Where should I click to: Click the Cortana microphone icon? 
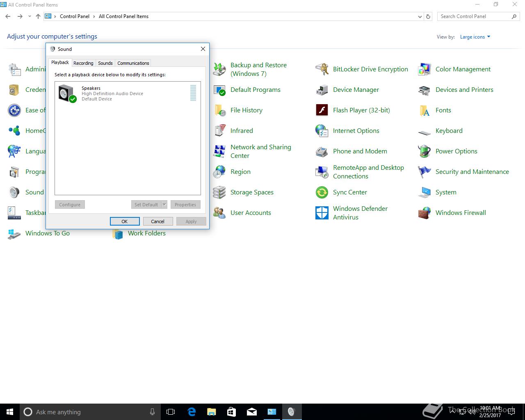[x=153, y=412]
